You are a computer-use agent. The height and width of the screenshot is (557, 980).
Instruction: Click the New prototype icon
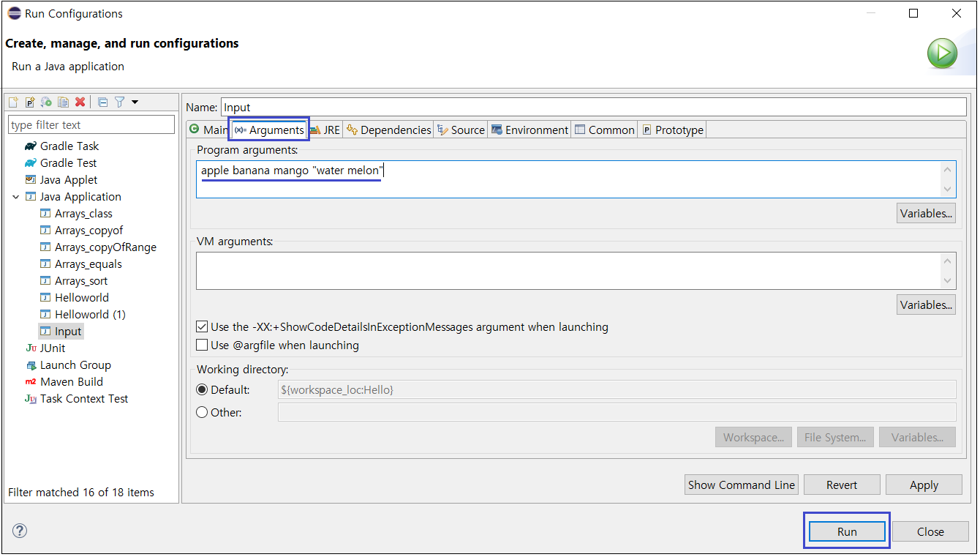[x=30, y=102]
